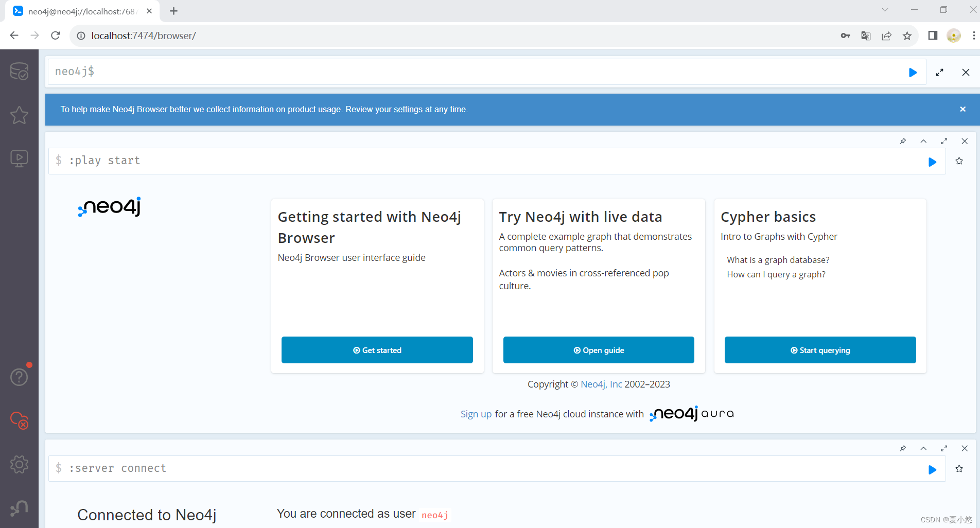Go forward in browser history

34,36
